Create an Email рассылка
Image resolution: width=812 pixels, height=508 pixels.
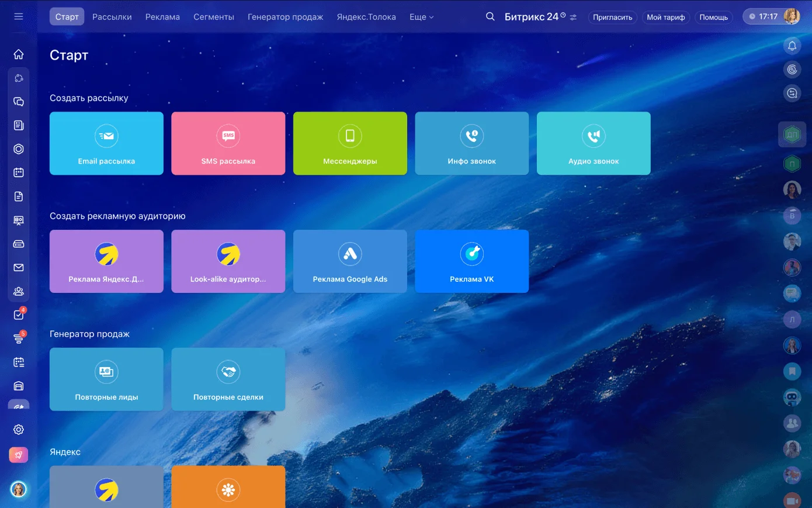(106, 143)
